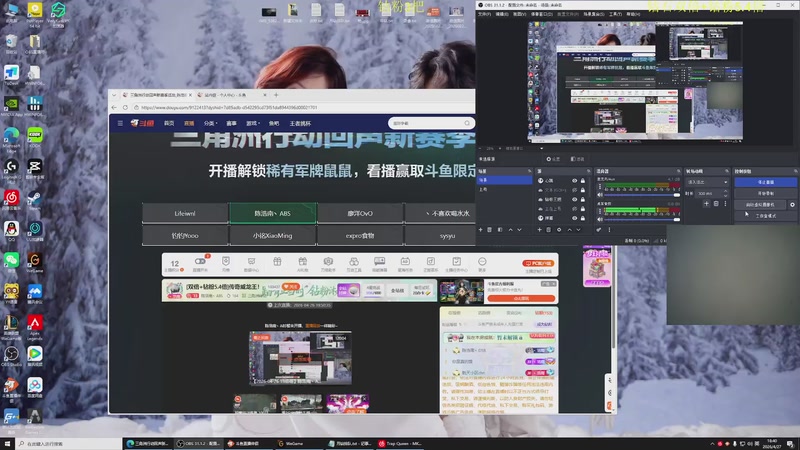
Task: Open the 文件(F) menu in OBS
Action: [484, 14]
